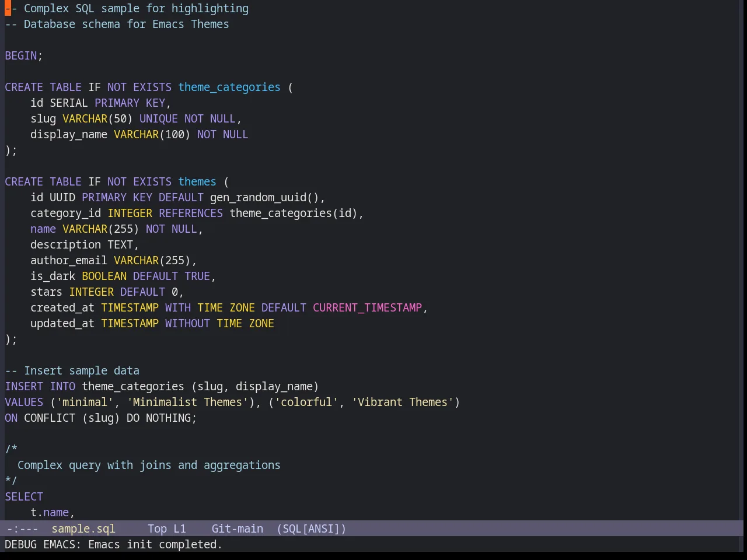This screenshot has height=560, width=747.
Task: Click the Git-main indicator in mode line
Action: tap(237, 528)
